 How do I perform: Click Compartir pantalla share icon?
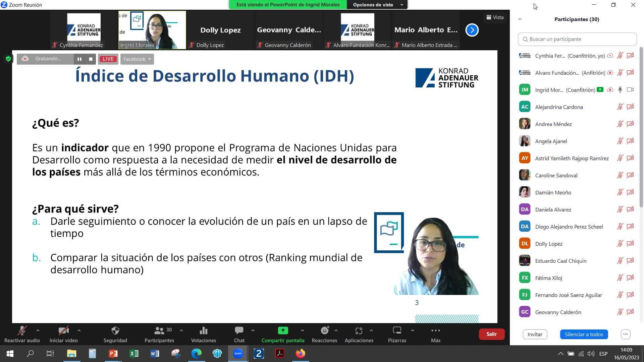(283, 331)
